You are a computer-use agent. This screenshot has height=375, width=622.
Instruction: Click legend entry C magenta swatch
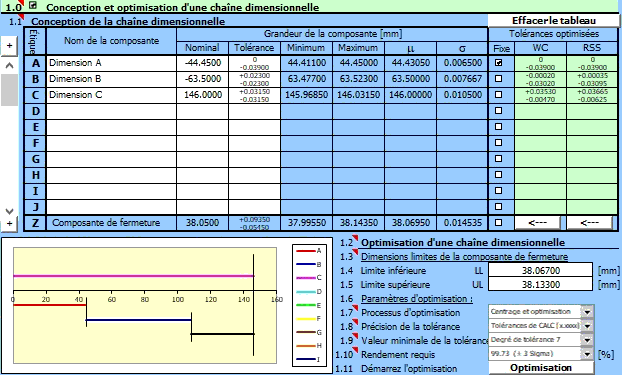pyautogui.click(x=306, y=278)
